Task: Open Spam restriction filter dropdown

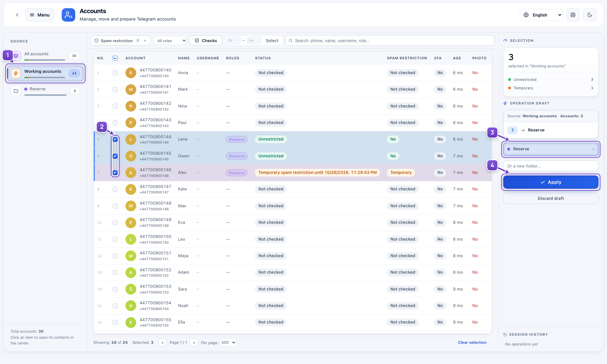Action: 121,40
